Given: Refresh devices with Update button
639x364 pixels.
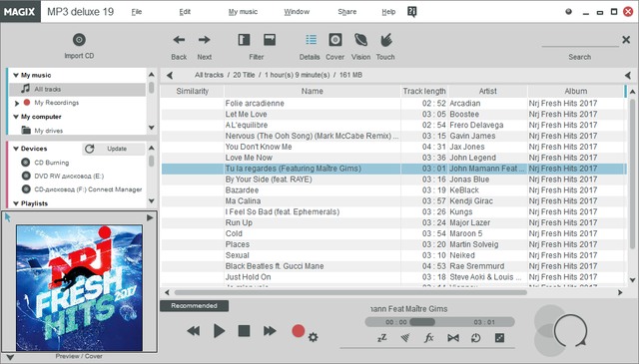Looking at the screenshot, I should pos(114,149).
